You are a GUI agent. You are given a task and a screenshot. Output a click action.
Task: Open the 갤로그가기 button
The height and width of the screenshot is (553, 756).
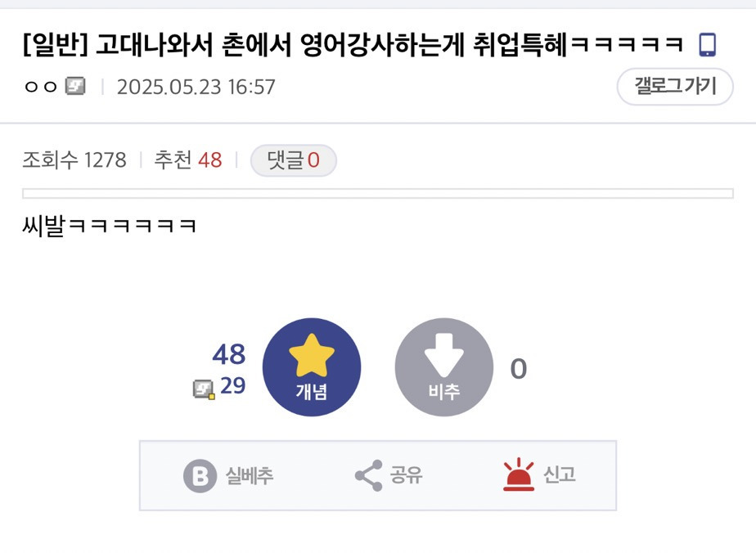675,87
